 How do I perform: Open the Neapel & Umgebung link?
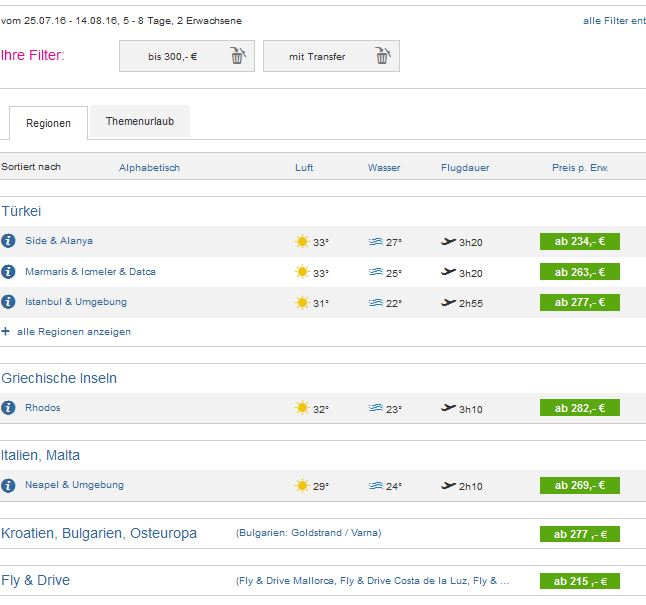(x=74, y=485)
